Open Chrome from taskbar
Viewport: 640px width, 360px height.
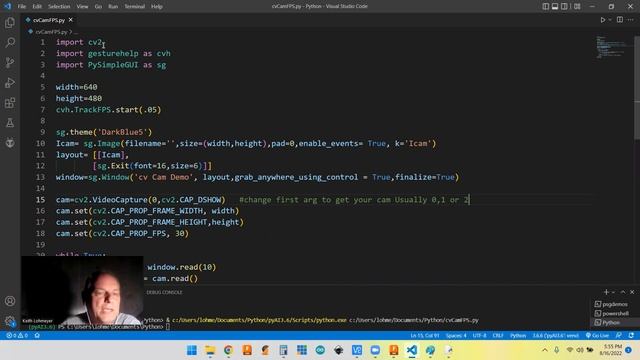tap(228, 350)
